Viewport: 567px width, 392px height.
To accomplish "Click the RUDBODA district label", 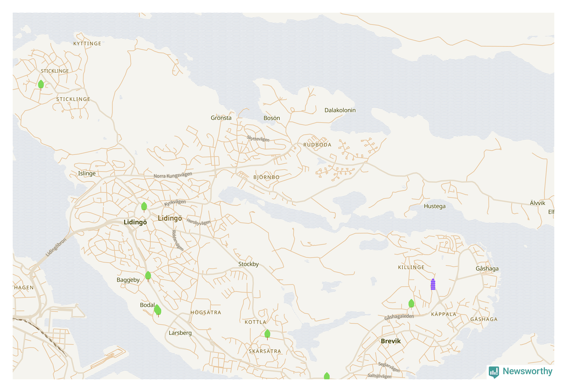I will [x=317, y=145].
